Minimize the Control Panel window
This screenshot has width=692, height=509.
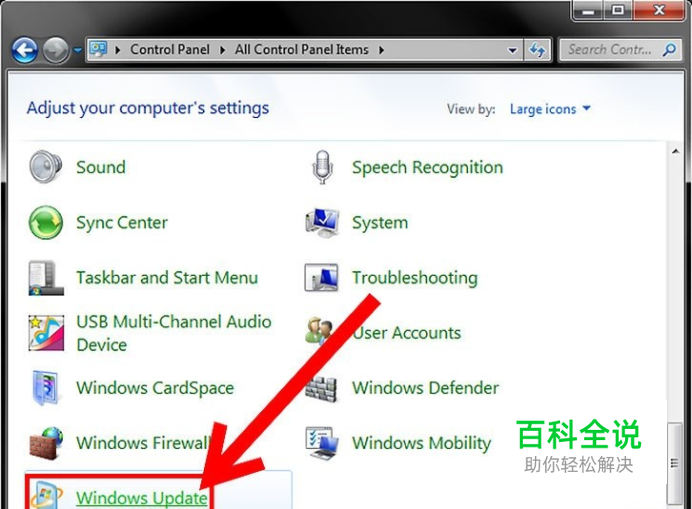click(588, 10)
